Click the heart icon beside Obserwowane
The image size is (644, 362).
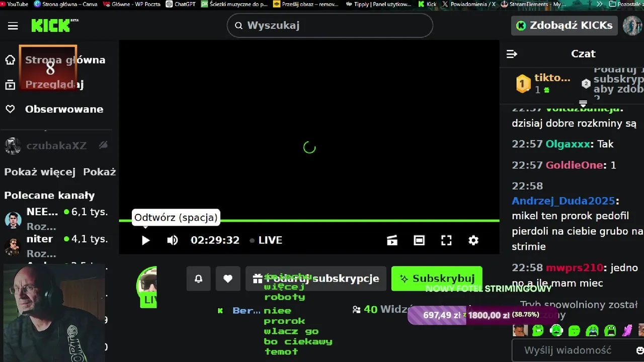(x=10, y=109)
